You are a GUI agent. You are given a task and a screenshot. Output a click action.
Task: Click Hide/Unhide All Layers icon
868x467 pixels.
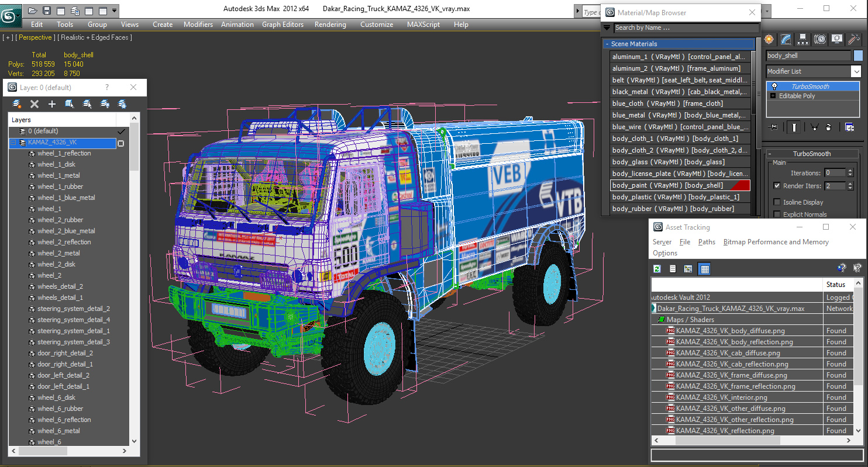105,104
